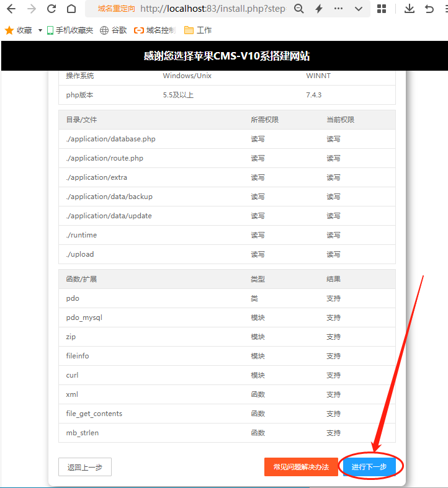448x488 pixels.
Task: Click 类 type in the pdo row
Action: tap(254, 298)
